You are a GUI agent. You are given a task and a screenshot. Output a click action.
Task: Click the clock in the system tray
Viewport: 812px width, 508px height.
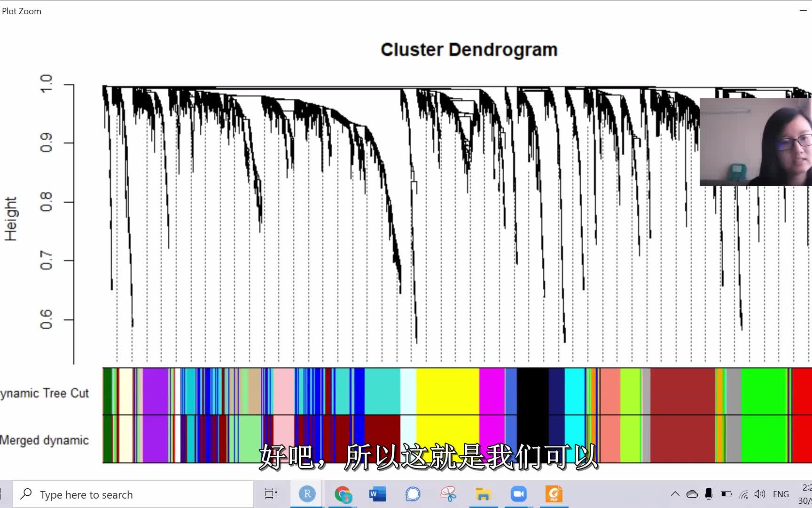point(805,494)
